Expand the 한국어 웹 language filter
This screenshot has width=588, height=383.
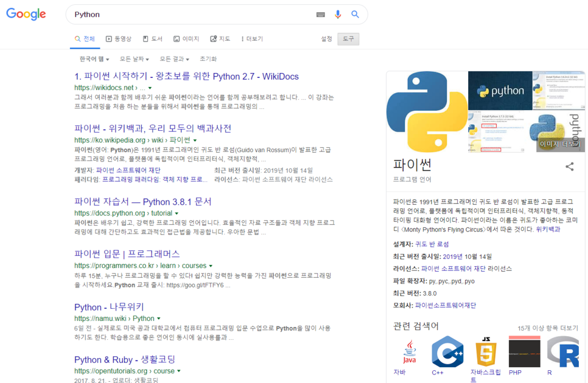94,59
